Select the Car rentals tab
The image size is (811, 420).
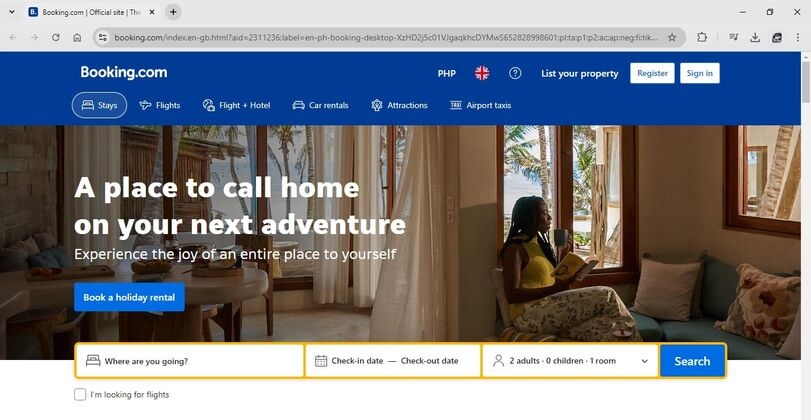pos(320,105)
